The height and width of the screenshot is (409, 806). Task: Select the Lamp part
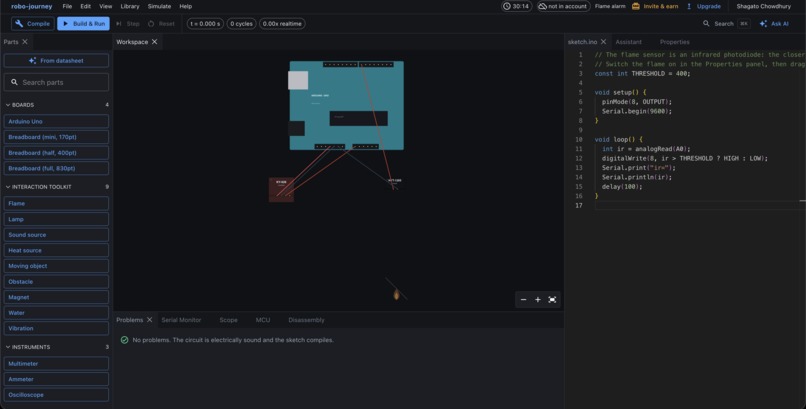coord(56,219)
